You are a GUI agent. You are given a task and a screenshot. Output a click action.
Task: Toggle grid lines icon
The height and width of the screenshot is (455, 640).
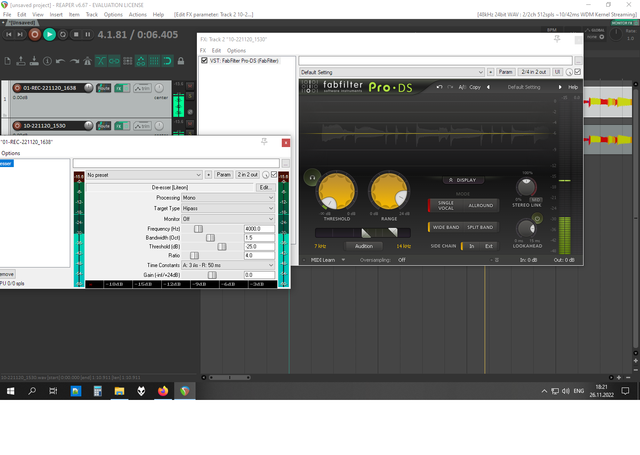pos(154,61)
